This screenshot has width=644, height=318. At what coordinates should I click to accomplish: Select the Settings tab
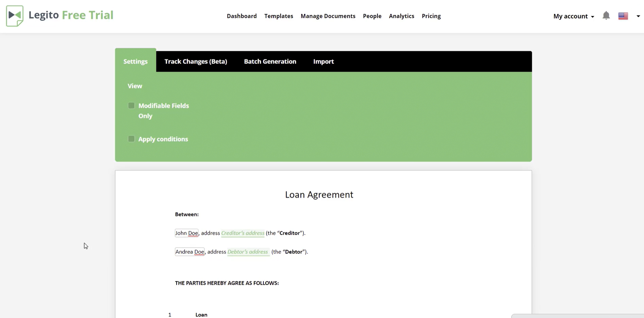[x=136, y=61]
